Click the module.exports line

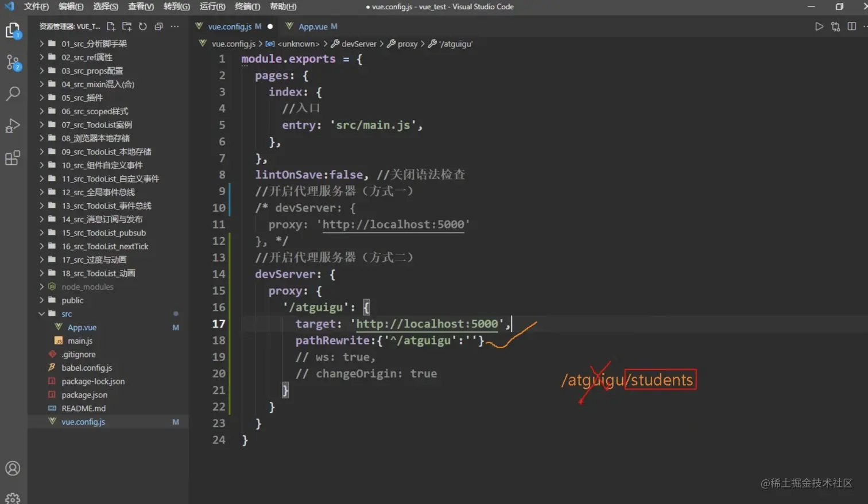coord(302,59)
